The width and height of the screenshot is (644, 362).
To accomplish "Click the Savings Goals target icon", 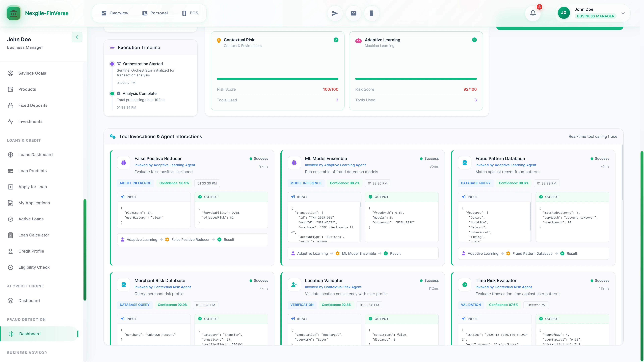I will pyautogui.click(x=11, y=73).
